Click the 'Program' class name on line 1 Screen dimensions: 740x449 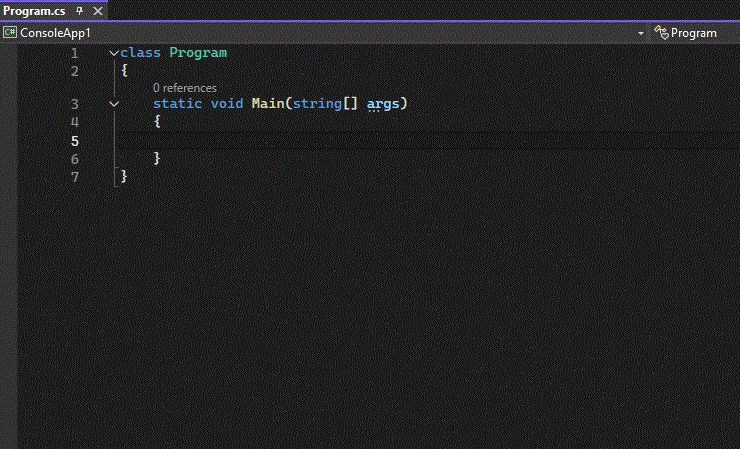point(198,52)
